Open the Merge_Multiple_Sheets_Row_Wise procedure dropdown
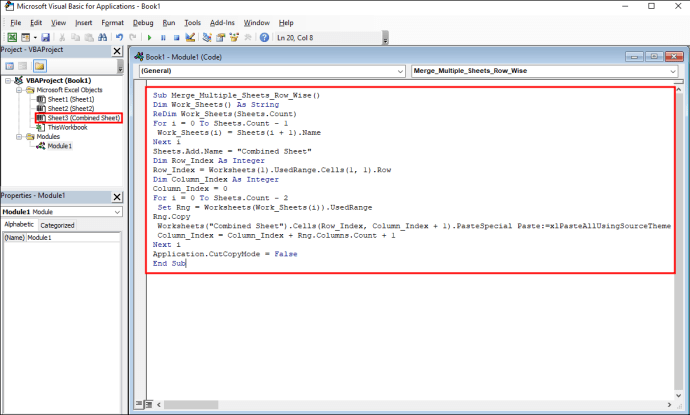Viewport: 690px width, 415px height. [544, 71]
